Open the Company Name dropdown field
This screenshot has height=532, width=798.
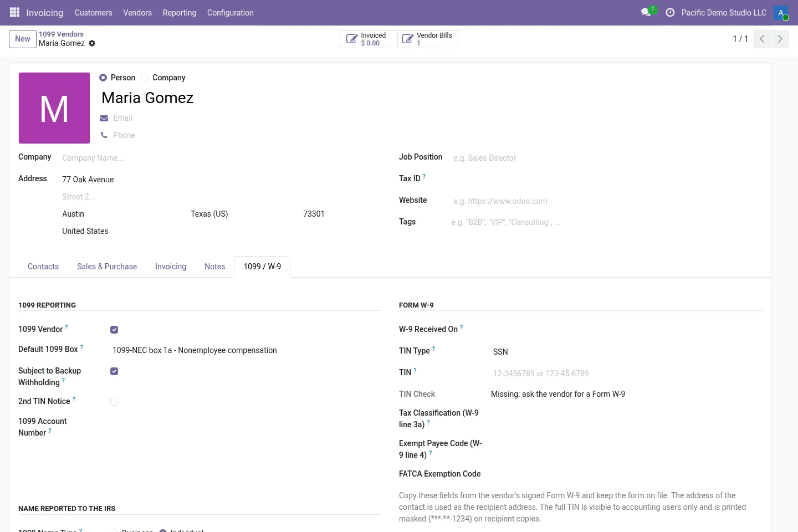(221, 158)
